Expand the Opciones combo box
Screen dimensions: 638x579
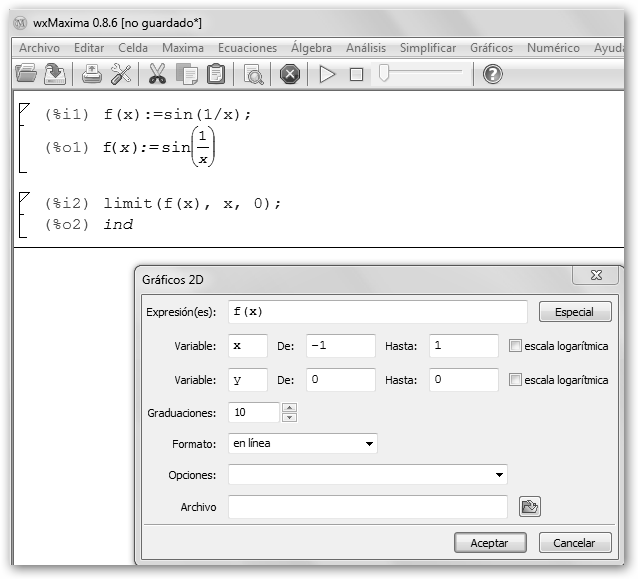[498, 474]
